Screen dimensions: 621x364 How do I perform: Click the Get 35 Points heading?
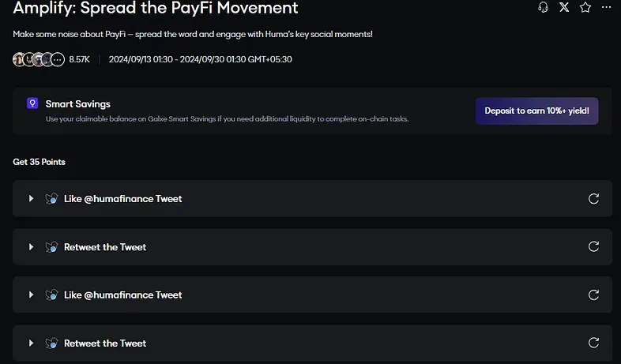coord(39,162)
